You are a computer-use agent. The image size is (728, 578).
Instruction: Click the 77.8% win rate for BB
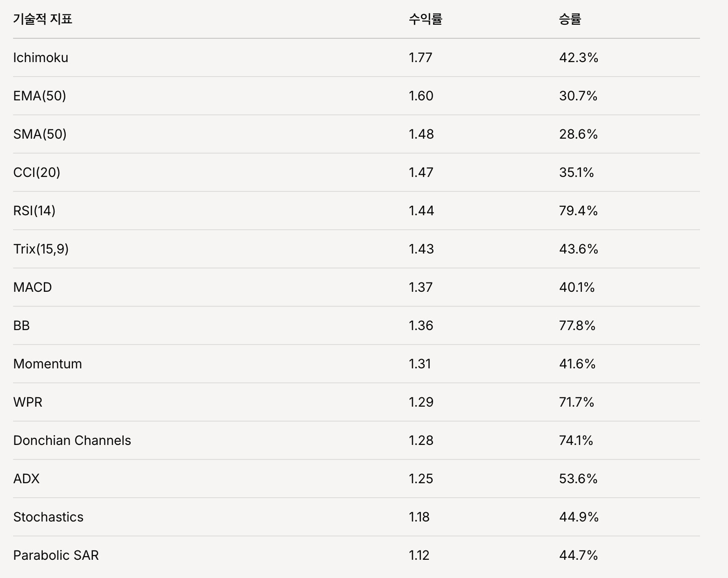tap(577, 325)
